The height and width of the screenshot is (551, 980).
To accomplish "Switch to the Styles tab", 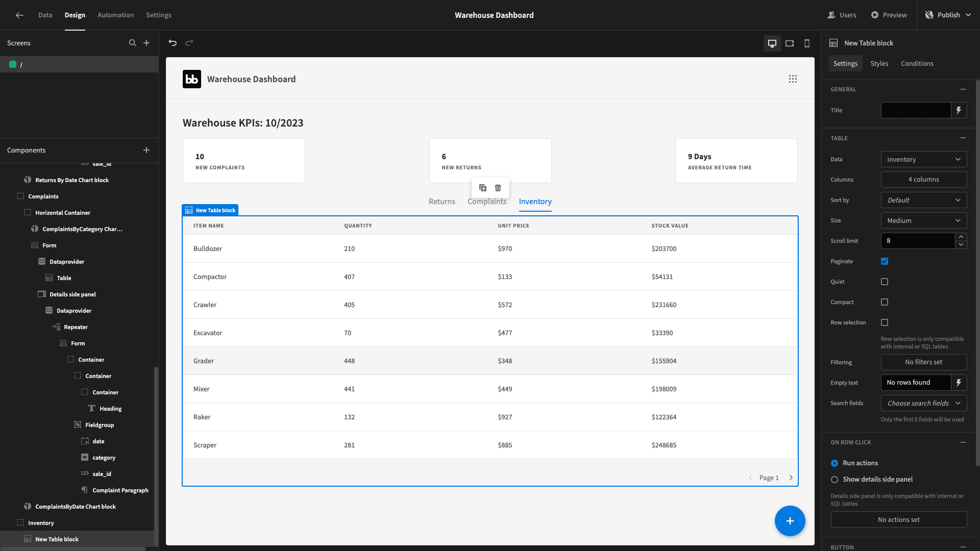I will (x=879, y=64).
